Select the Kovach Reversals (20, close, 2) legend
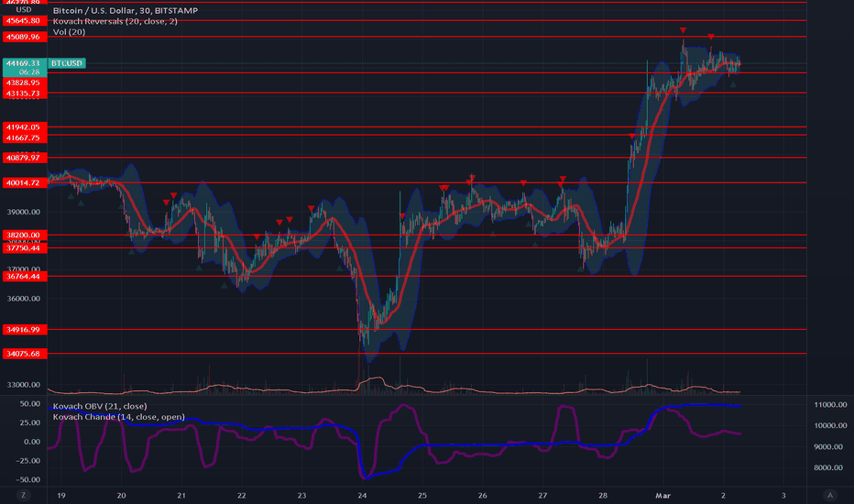This screenshot has width=854, height=504. 115,21
